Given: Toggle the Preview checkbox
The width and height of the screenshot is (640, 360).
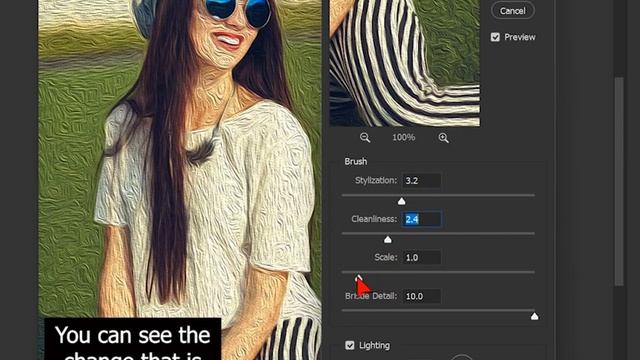Looking at the screenshot, I should point(495,37).
